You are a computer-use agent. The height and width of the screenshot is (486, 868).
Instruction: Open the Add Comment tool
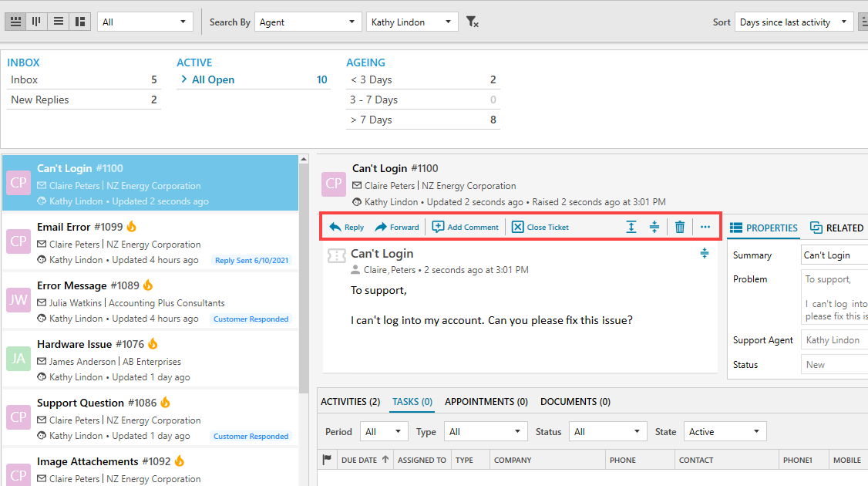tap(465, 227)
